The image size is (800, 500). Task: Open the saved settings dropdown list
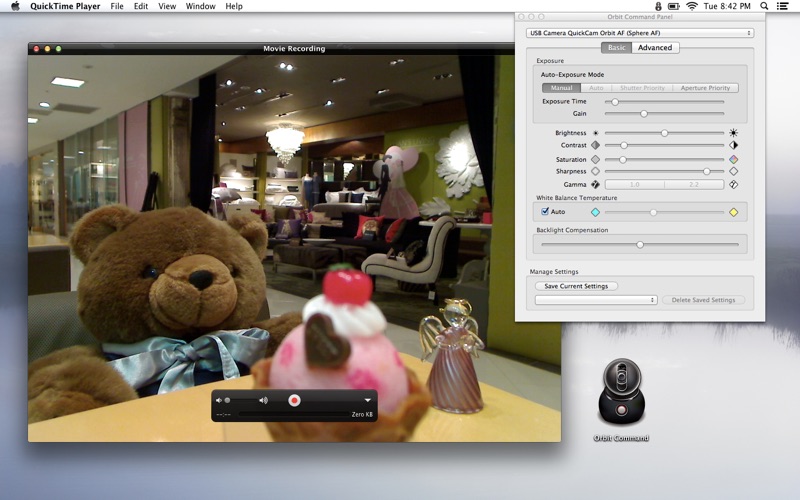pos(596,300)
